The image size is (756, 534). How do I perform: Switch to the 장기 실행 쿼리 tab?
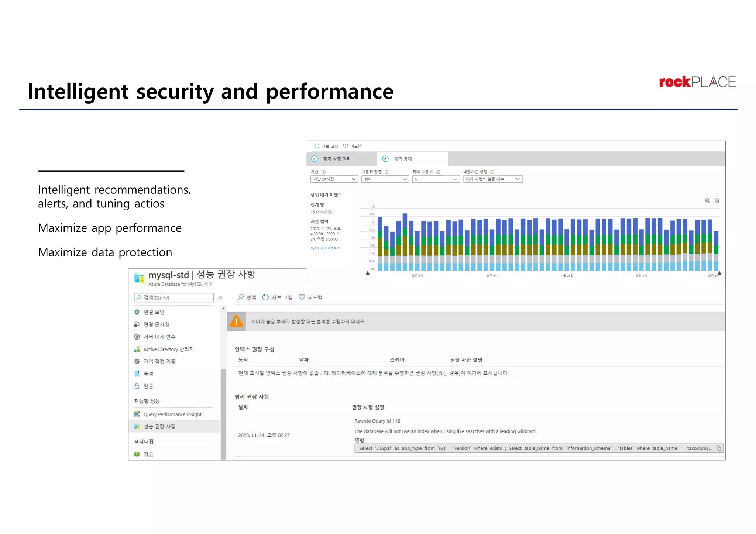click(337, 159)
